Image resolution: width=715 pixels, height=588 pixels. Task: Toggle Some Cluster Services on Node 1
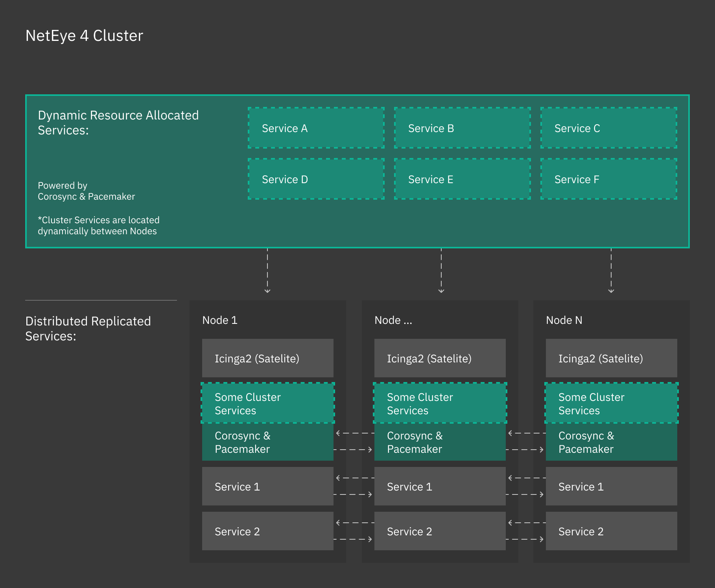pyautogui.click(x=267, y=403)
